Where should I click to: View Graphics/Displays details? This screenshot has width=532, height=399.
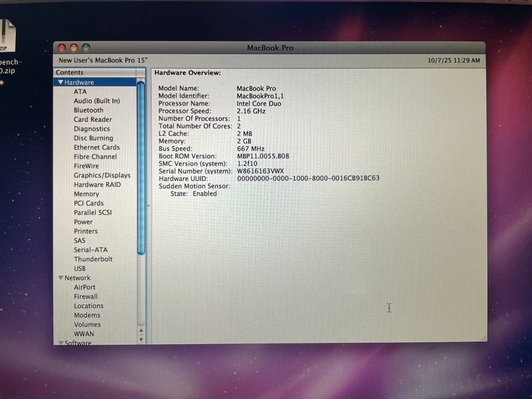[x=102, y=175]
